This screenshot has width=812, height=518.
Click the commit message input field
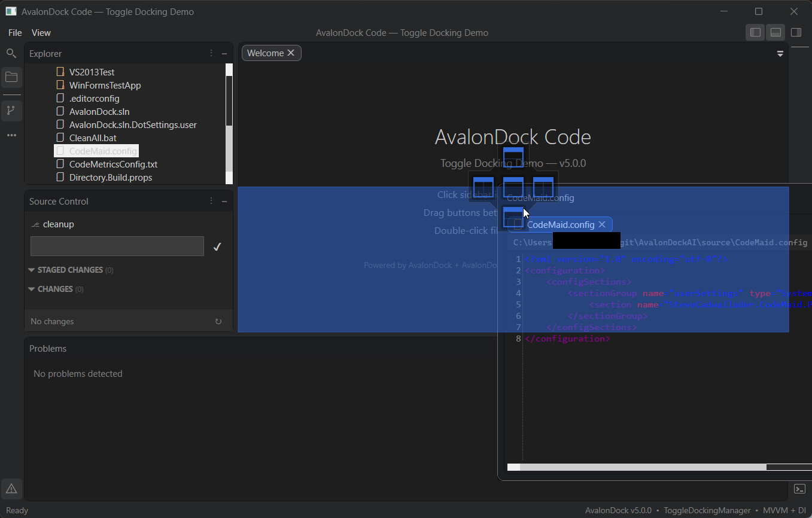[117, 246]
